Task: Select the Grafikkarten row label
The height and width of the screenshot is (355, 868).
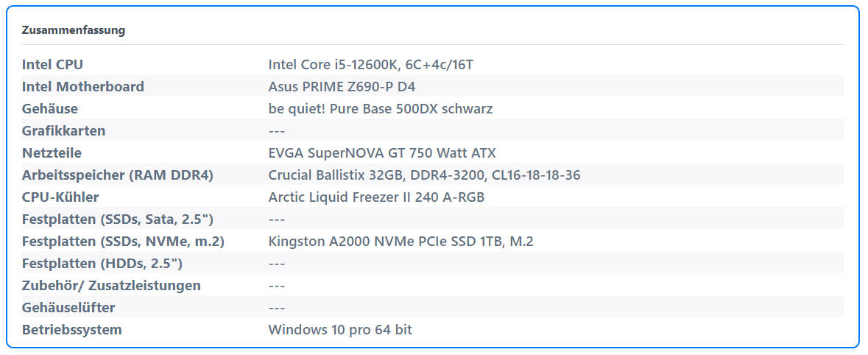Action: coord(63,131)
